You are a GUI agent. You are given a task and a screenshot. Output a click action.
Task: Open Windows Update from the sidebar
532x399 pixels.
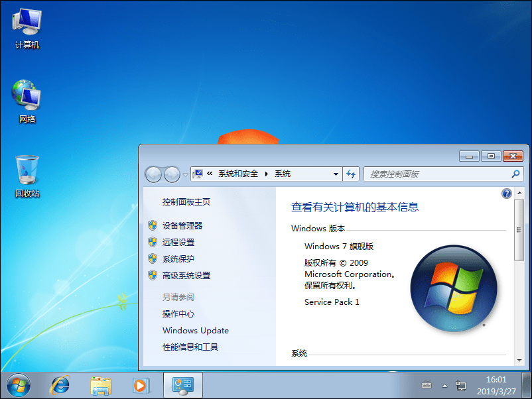[195, 330]
